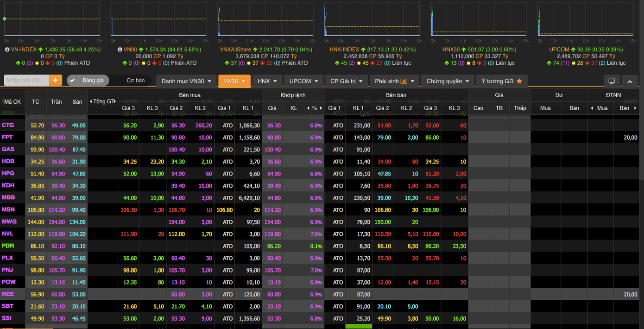Switch to the Bảng giá view
The width and height of the screenshot is (644, 329).
pyautogui.click(x=88, y=81)
